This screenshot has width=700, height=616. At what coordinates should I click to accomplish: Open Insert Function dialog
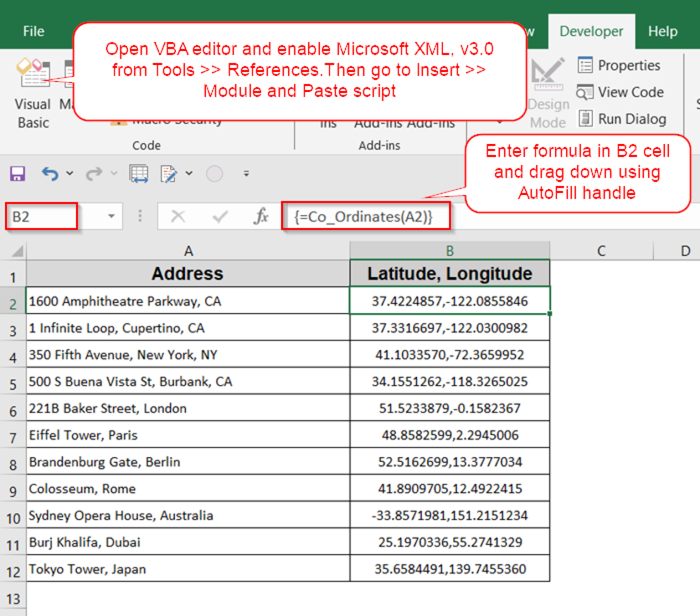click(261, 216)
